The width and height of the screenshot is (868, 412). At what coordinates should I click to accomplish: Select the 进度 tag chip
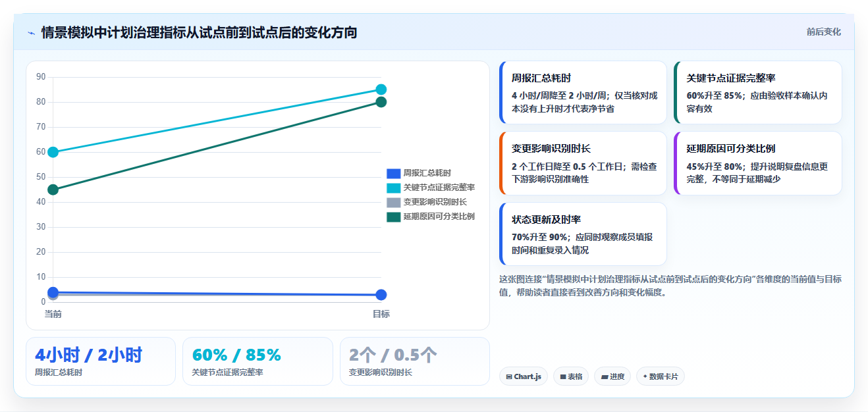(612, 376)
